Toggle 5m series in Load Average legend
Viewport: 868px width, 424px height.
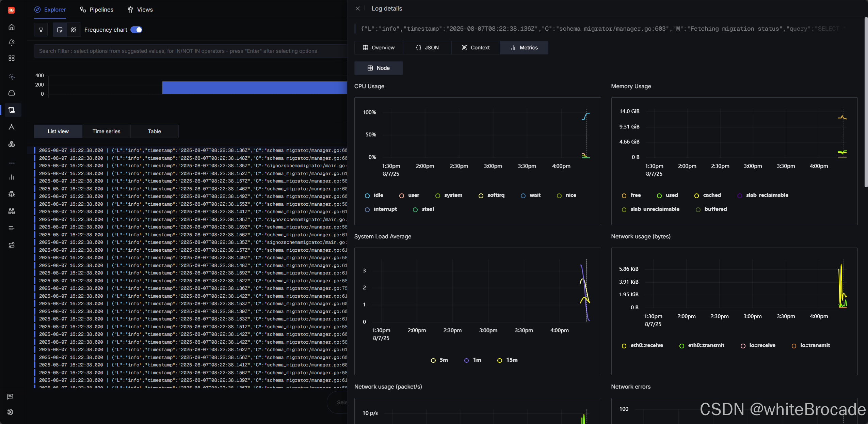point(439,360)
